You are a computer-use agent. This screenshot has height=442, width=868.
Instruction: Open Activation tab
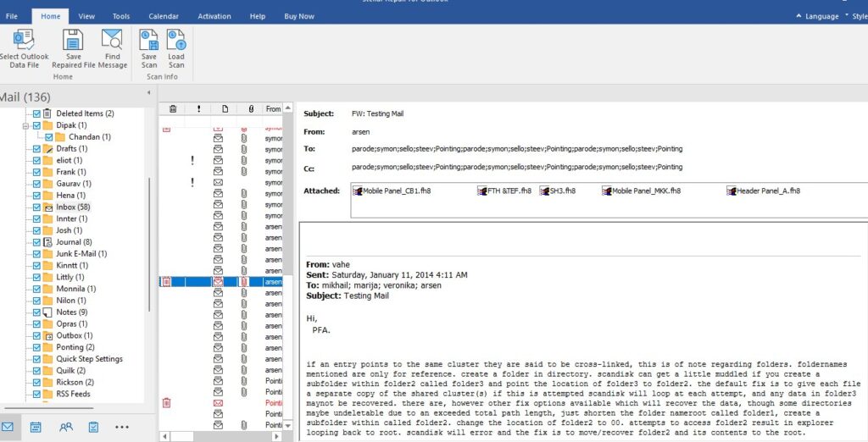(x=214, y=17)
